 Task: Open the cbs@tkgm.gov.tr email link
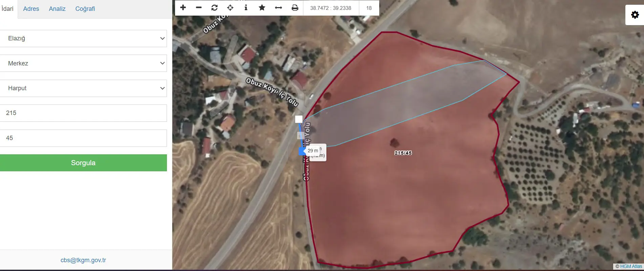tap(83, 260)
